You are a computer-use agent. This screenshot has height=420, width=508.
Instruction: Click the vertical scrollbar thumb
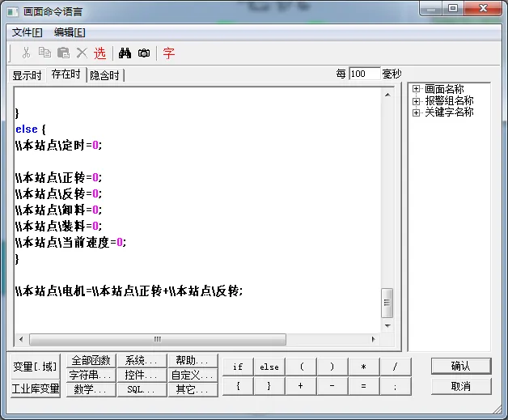coord(387,303)
